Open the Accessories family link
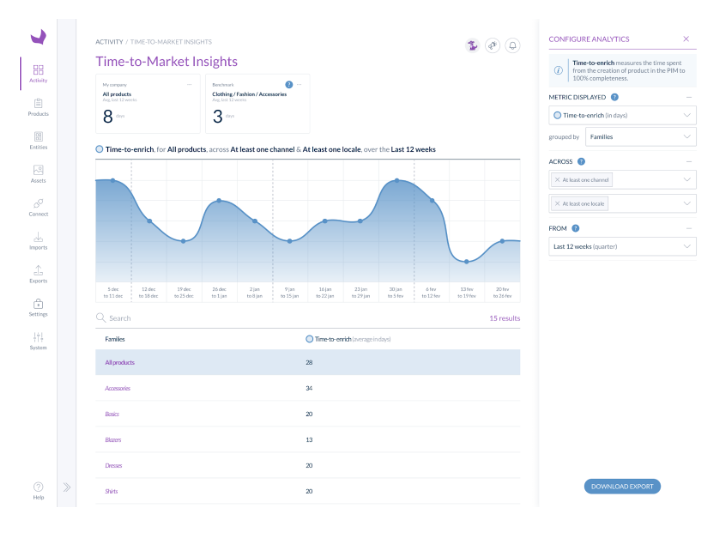Viewport: 708px width, 546px height. 118,388
